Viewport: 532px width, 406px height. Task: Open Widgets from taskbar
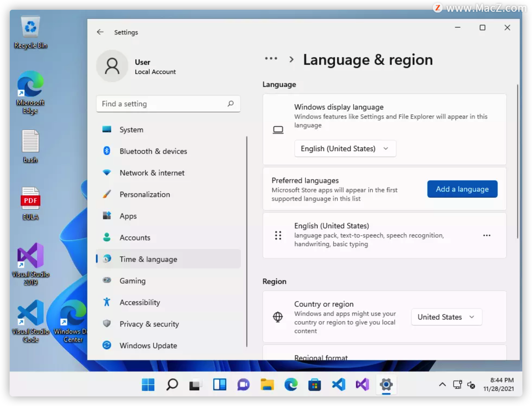[219, 384]
